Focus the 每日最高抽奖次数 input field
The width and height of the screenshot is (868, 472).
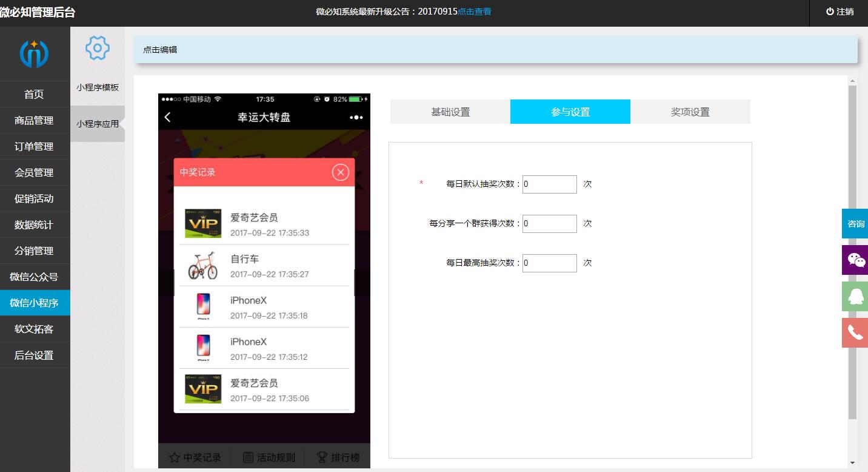pos(549,263)
